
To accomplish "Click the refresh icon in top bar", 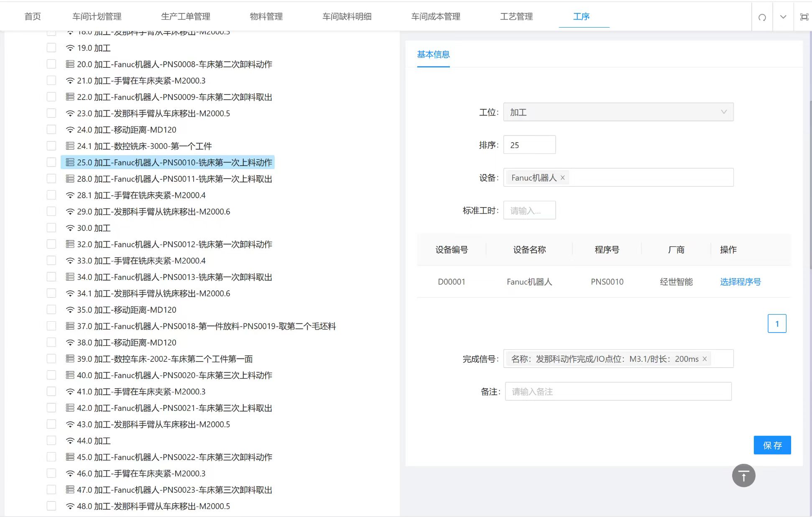I will (x=762, y=17).
